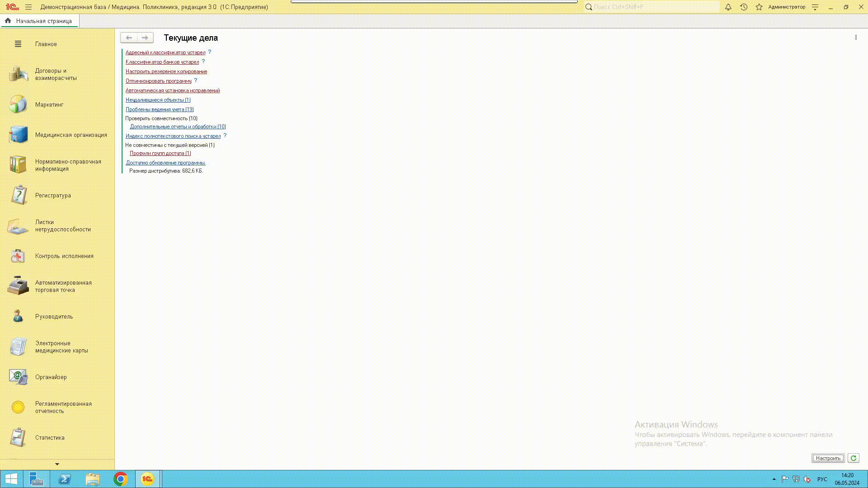Click the Руководитель person icon
This screenshot has height=488, width=868.
pos(18,316)
